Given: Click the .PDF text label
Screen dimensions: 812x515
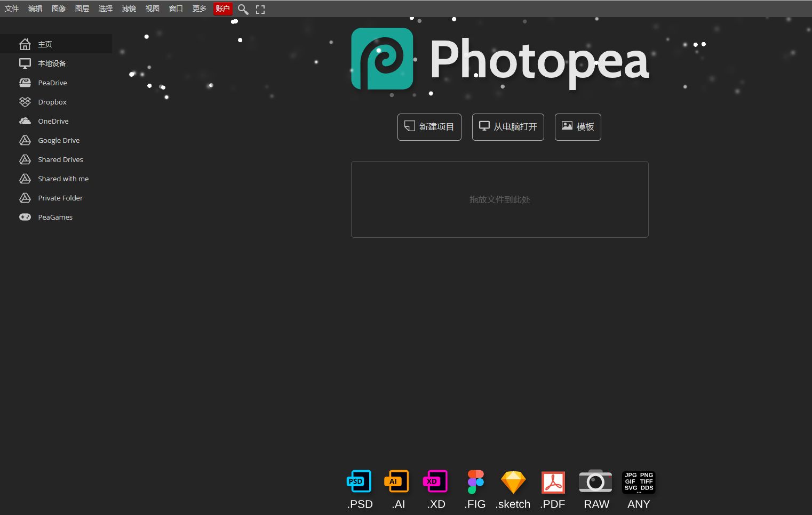Looking at the screenshot, I should [x=553, y=504].
